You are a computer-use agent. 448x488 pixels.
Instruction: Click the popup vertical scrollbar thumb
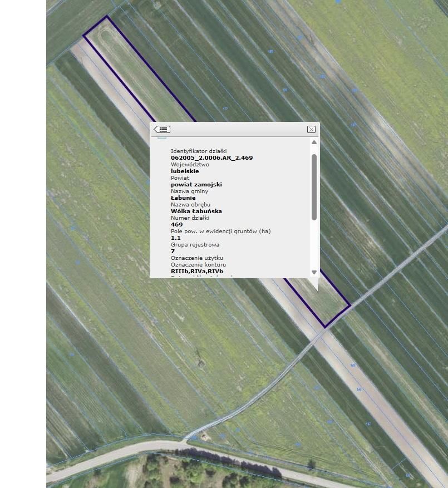click(x=314, y=187)
